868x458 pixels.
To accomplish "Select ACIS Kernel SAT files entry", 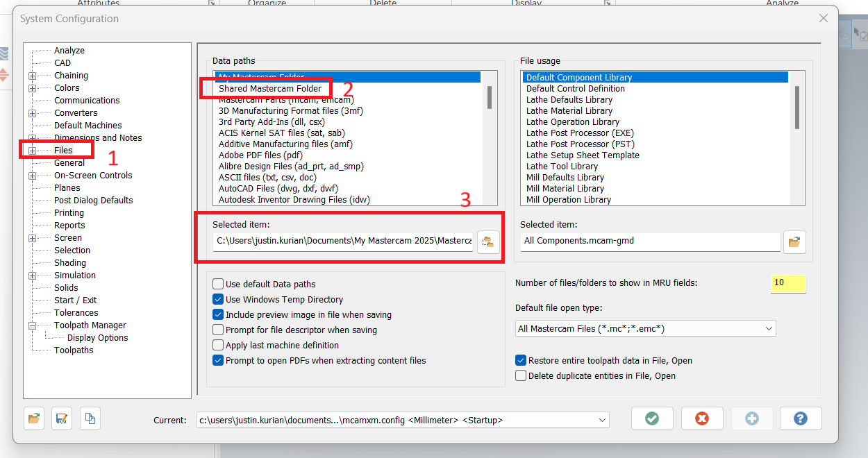I will coord(282,133).
